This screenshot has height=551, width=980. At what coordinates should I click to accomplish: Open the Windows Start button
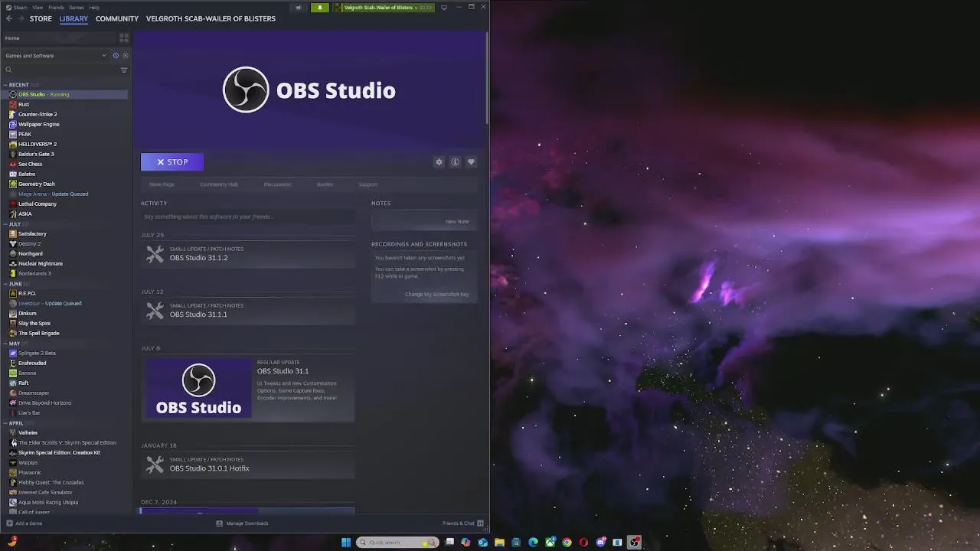tap(346, 543)
